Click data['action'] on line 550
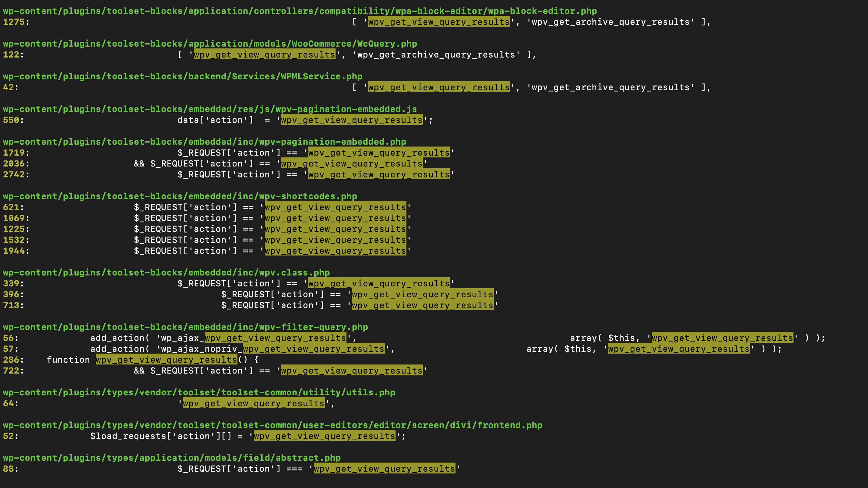Image resolution: width=868 pixels, height=488 pixels. (215, 120)
